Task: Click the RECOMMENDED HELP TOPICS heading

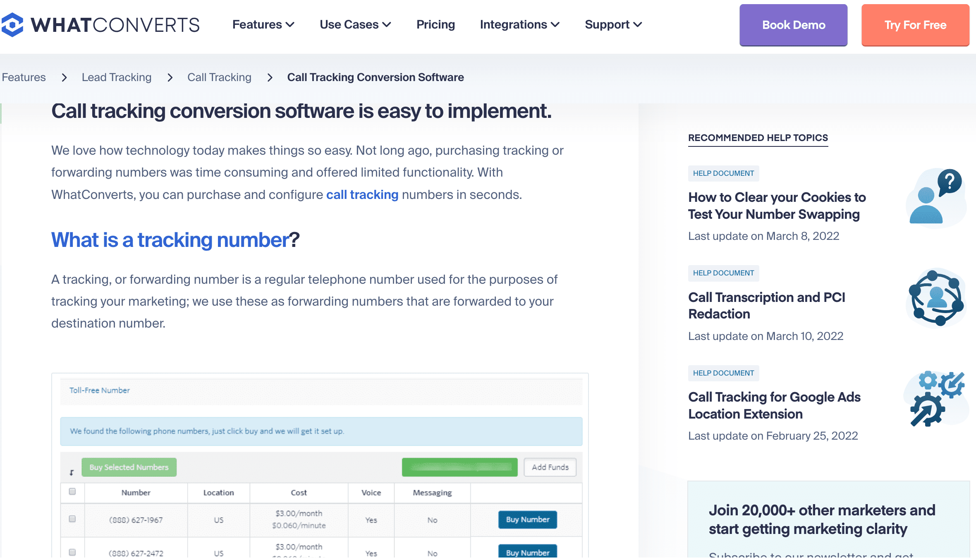Action: click(x=758, y=138)
